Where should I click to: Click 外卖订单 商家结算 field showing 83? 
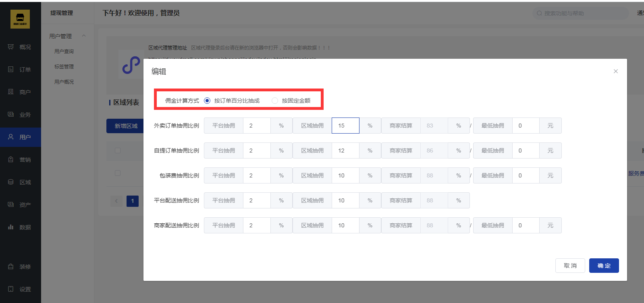click(x=434, y=126)
